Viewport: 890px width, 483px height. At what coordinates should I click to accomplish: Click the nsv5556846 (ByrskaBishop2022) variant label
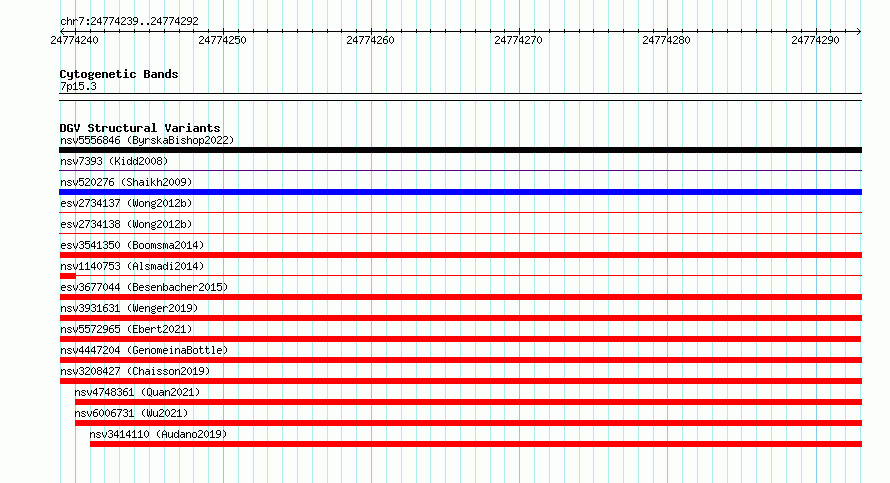click(147, 140)
